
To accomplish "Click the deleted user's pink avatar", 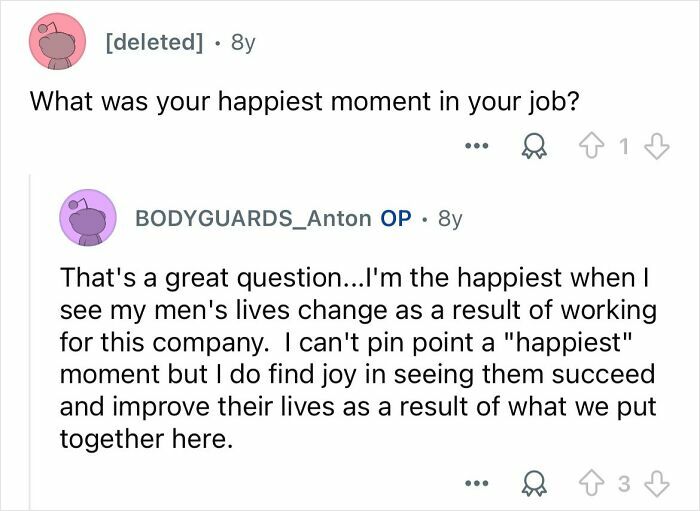I will tap(57, 42).
